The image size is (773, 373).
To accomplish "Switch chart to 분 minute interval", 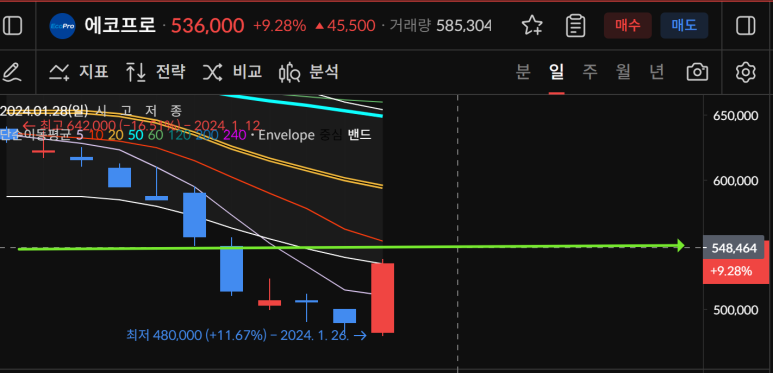I will point(523,72).
